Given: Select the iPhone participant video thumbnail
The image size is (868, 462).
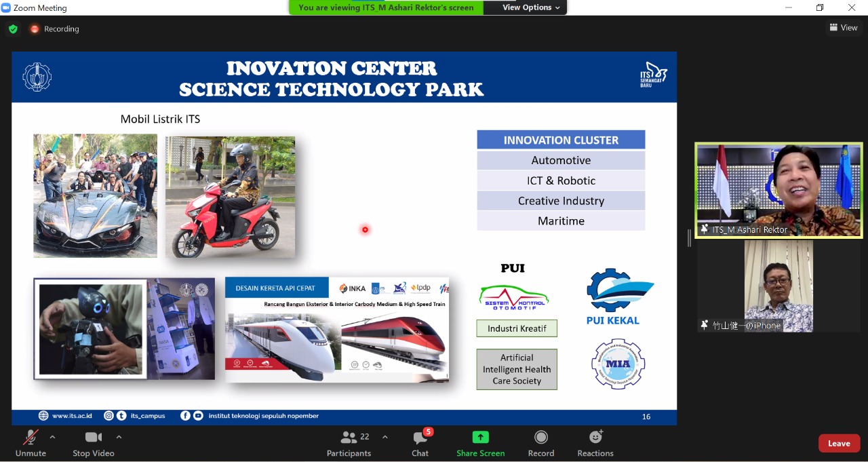Looking at the screenshot, I should pos(778,286).
